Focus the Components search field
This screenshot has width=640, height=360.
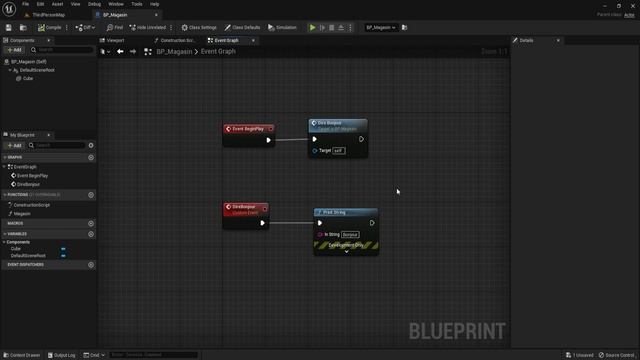point(62,50)
